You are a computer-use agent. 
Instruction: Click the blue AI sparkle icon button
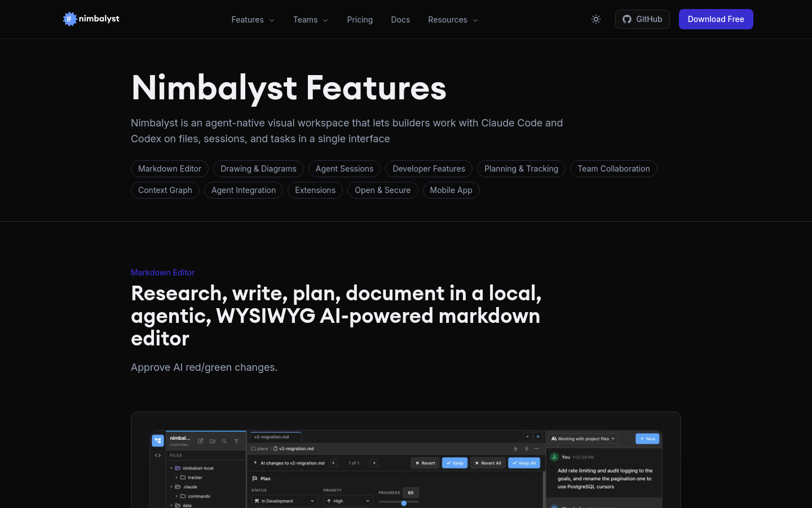(x=538, y=437)
